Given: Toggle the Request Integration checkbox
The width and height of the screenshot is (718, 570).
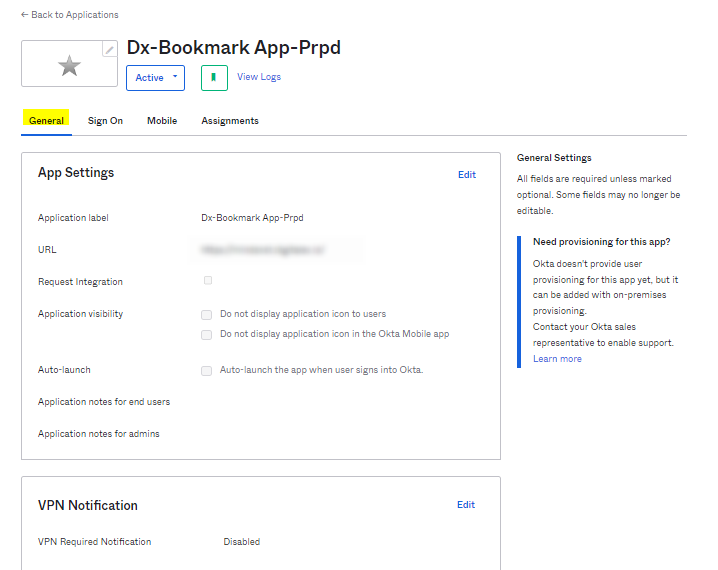Looking at the screenshot, I should pyautogui.click(x=208, y=280).
